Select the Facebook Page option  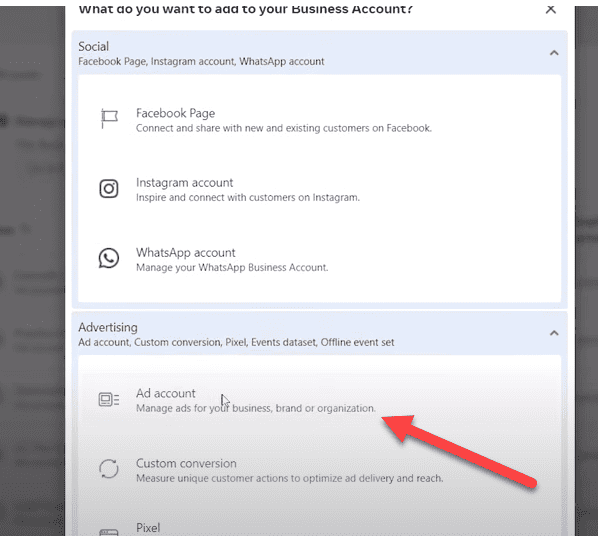tap(320, 120)
